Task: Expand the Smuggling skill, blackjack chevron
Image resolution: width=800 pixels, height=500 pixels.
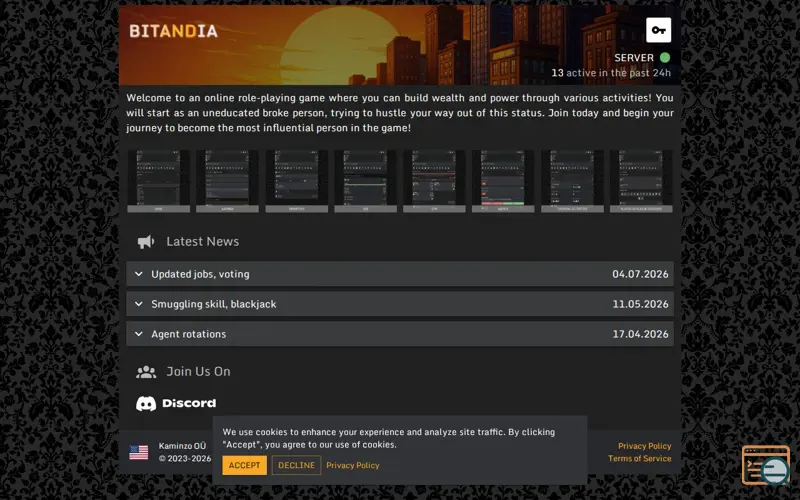Action: (139, 304)
